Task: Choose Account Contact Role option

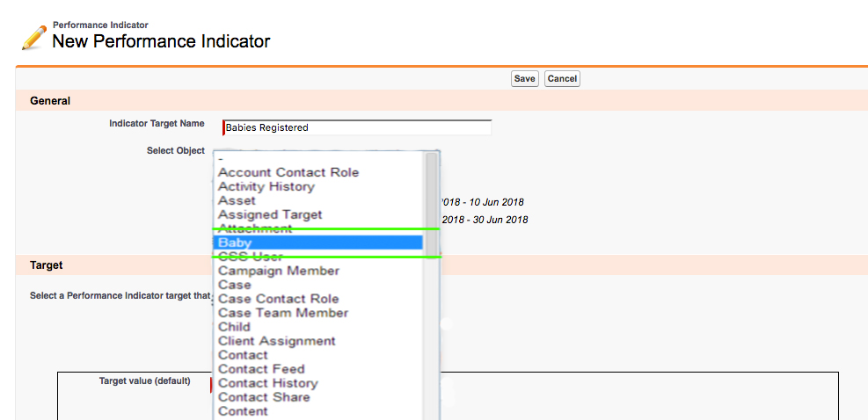Action: [x=288, y=172]
